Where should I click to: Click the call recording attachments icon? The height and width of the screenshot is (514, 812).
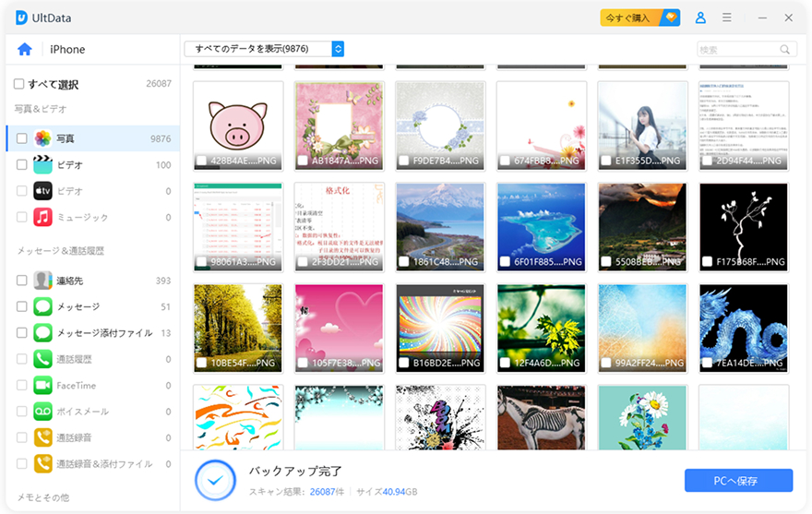43,463
